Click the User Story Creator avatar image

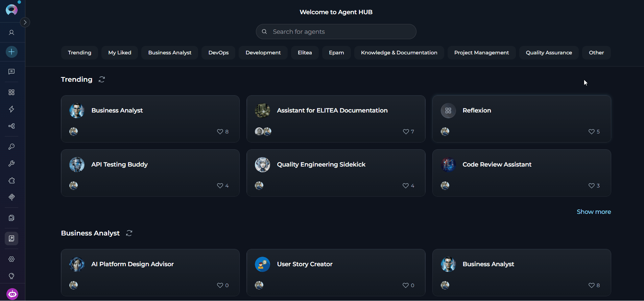[x=262, y=264]
